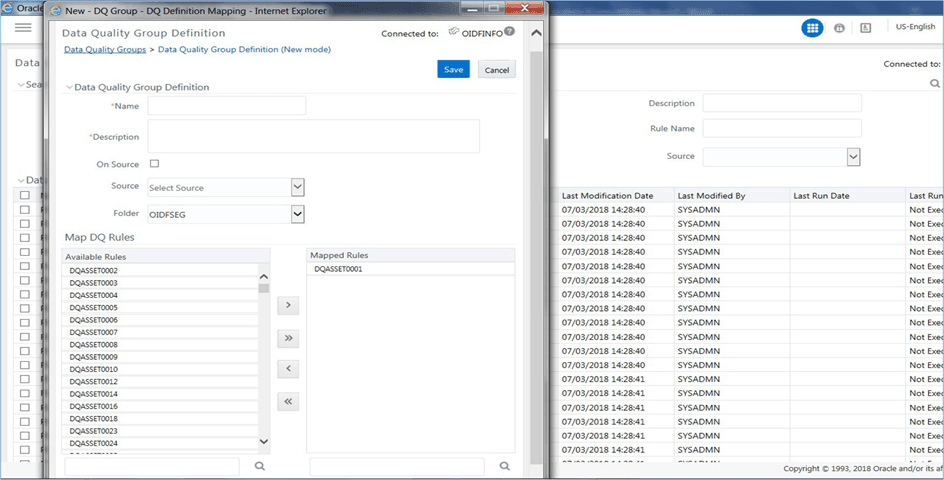This screenshot has height=480, width=944.
Task: Focus the Available Rules search box
Action: [152, 466]
